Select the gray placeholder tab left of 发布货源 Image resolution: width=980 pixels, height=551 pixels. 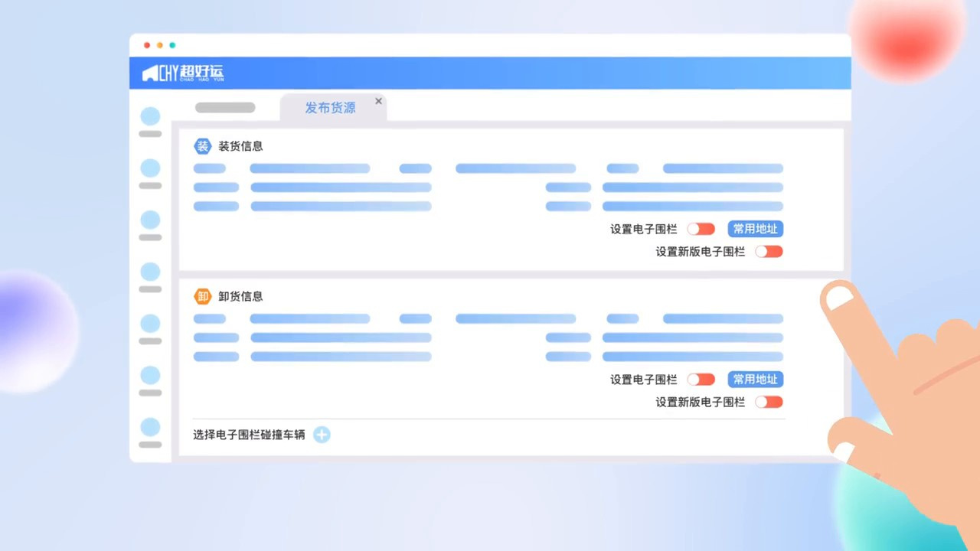225,108
